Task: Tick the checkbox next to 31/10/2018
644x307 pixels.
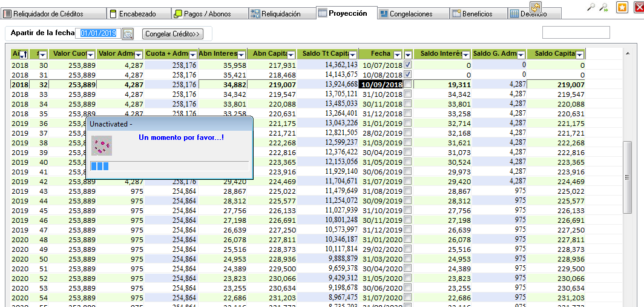Action: (x=408, y=94)
